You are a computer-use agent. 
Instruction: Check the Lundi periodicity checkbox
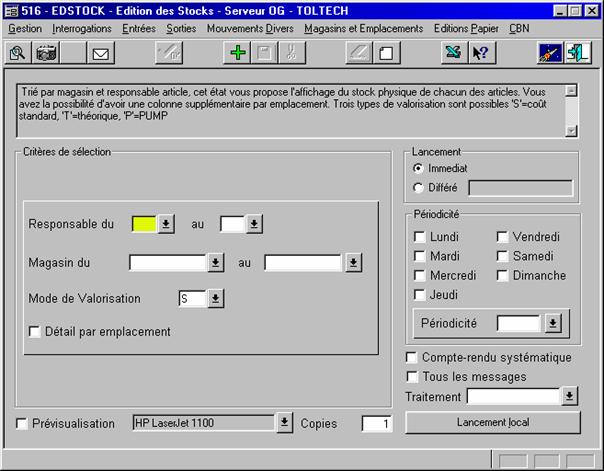[420, 237]
